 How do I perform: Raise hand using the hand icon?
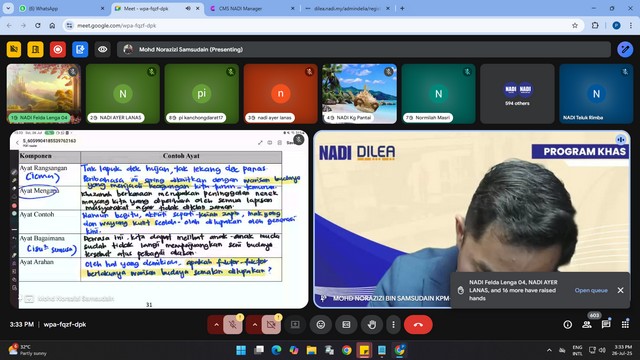(371, 325)
